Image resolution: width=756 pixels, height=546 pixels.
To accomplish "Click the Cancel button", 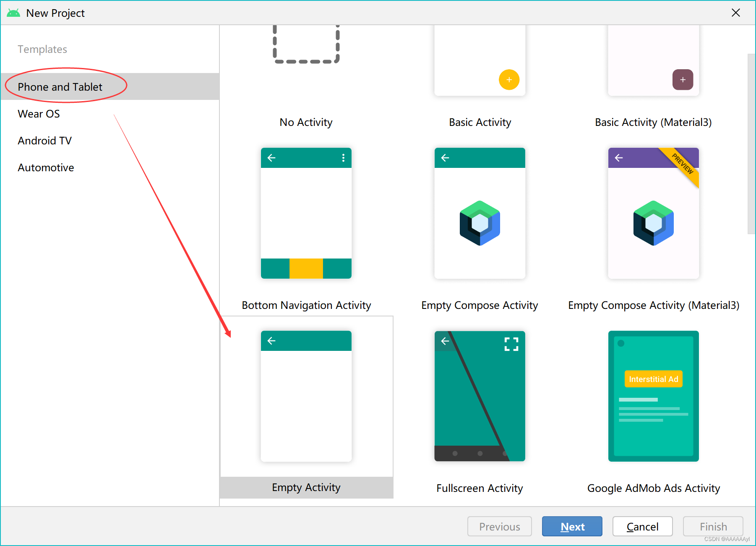I will 643,526.
